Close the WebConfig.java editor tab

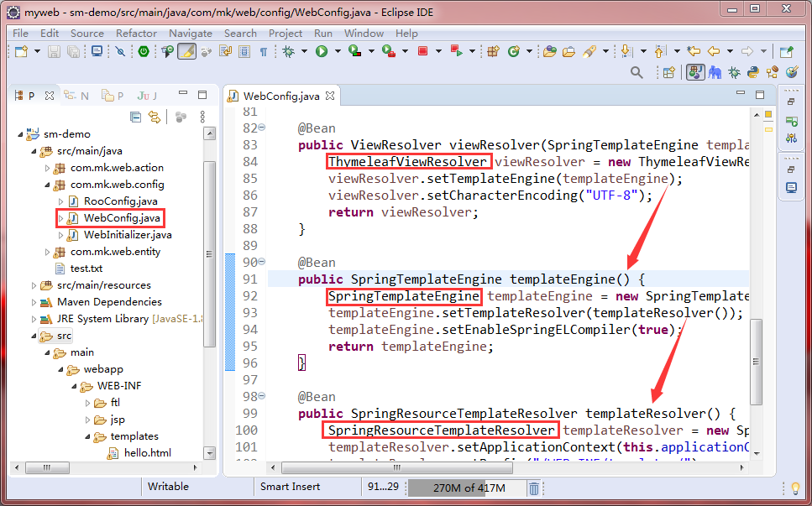[x=330, y=96]
